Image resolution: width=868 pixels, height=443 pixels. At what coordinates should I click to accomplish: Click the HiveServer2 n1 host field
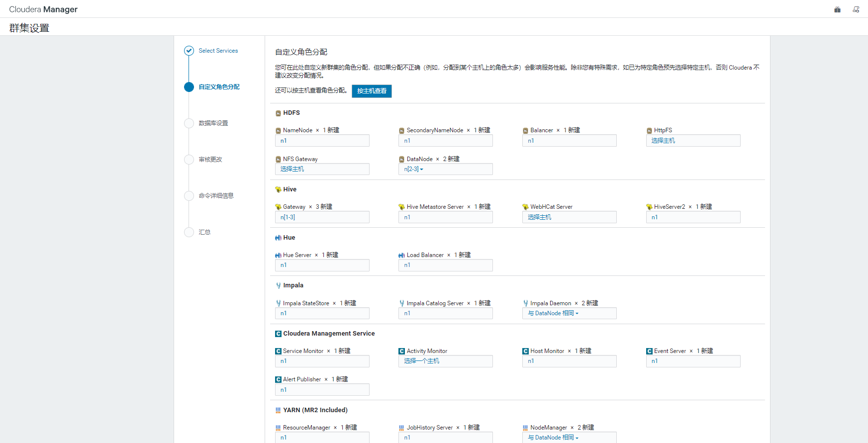(x=693, y=217)
